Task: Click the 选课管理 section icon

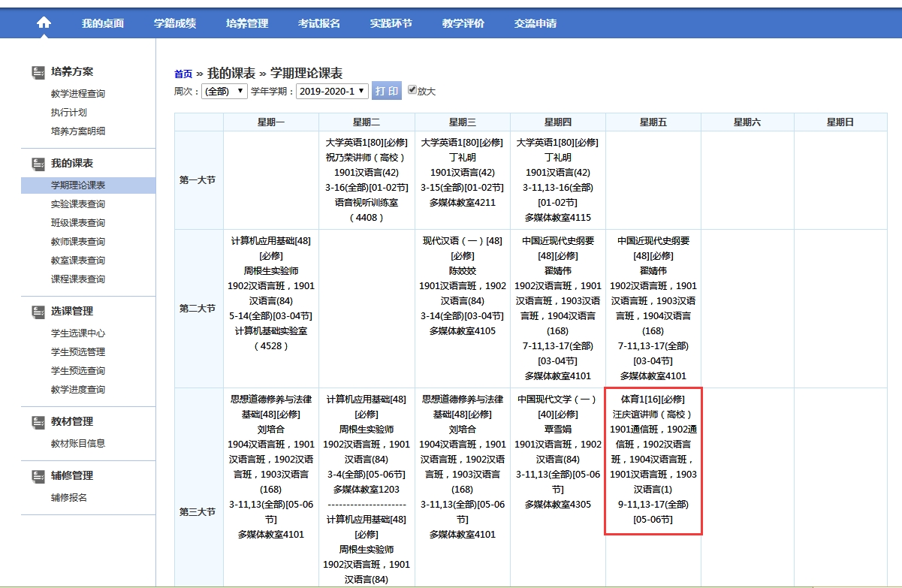Action: (38, 312)
